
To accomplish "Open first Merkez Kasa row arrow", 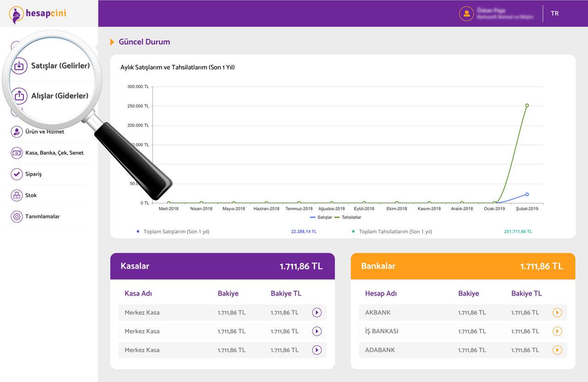I will pos(317,313).
